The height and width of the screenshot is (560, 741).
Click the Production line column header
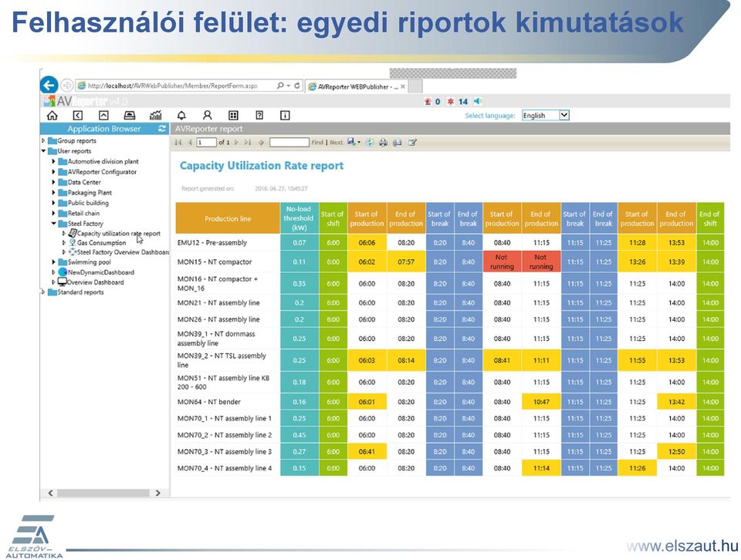228,218
